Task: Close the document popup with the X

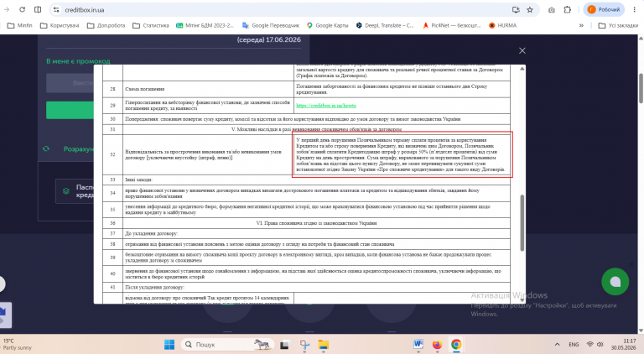Action: (x=522, y=50)
